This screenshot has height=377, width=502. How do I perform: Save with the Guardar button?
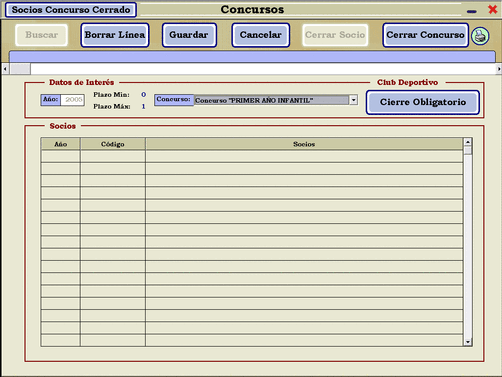tap(189, 35)
